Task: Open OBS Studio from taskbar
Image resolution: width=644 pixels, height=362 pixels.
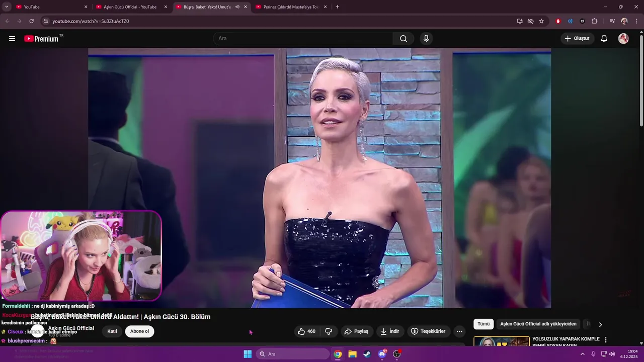Action: point(396,354)
